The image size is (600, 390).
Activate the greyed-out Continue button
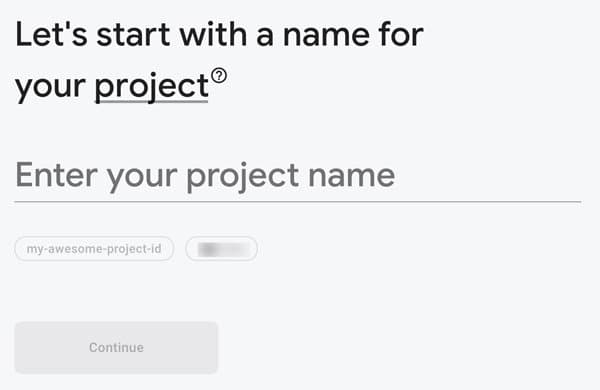[116, 348]
